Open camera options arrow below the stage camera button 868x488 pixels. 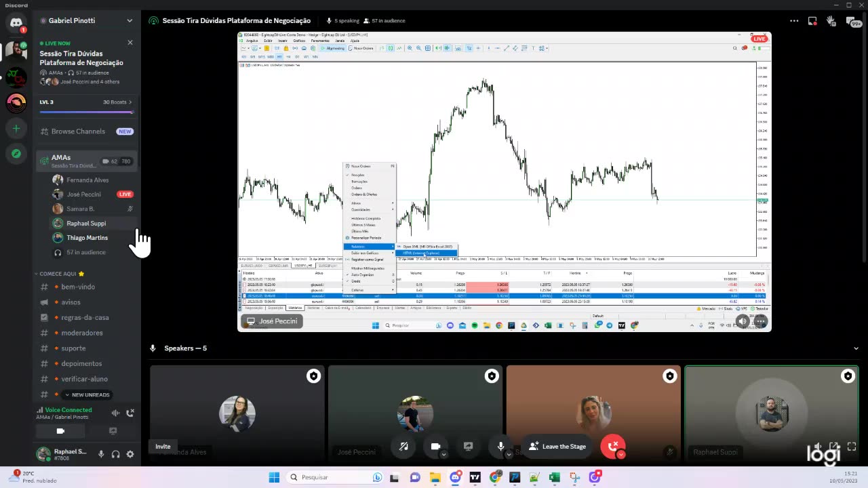(443, 455)
